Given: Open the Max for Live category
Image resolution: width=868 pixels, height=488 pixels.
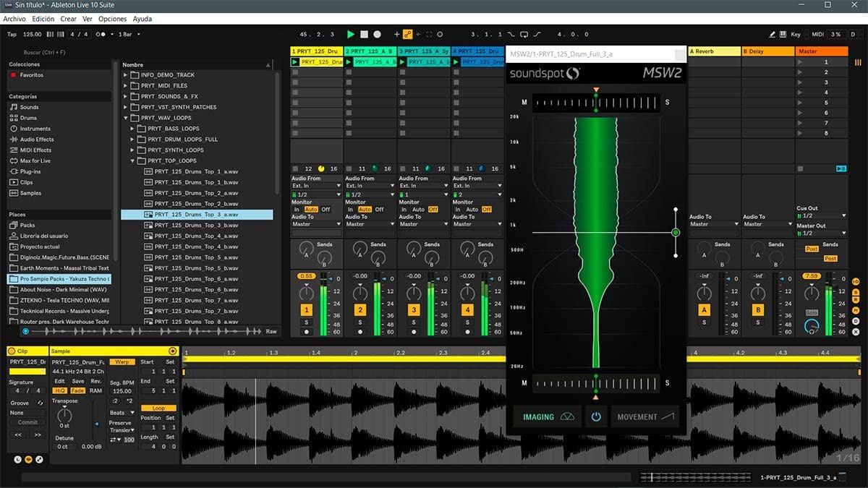Looking at the screenshot, I should coord(35,160).
